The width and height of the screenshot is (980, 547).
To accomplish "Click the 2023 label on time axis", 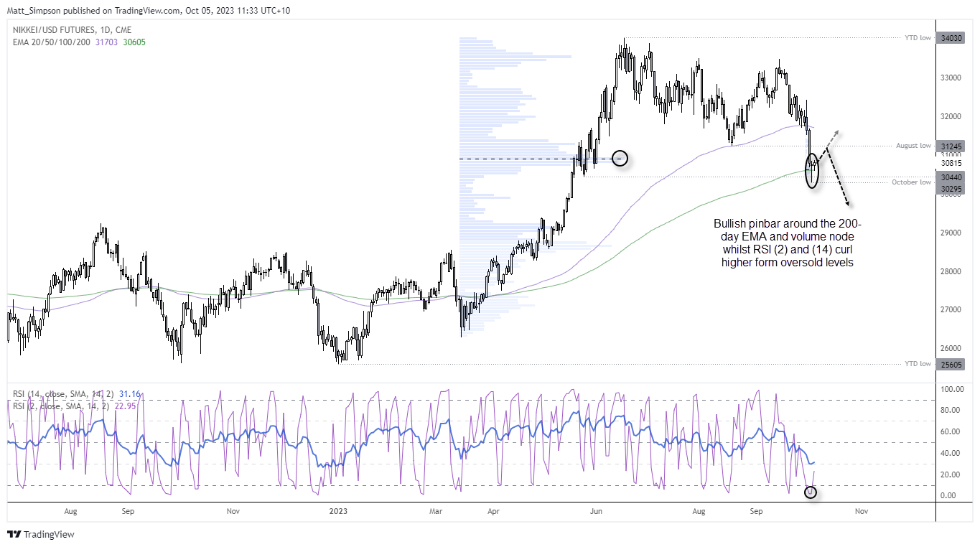I will (x=338, y=512).
